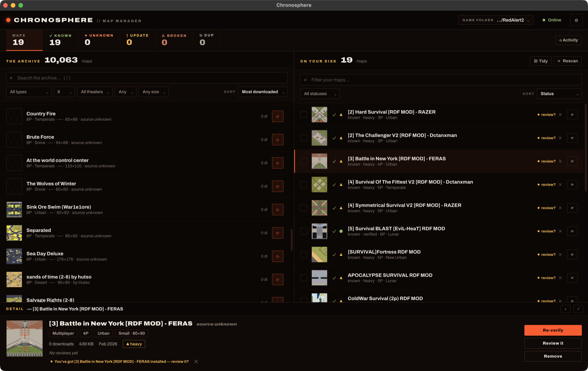Click refresh icon on APOCALYPSE SURVIVAL row

click(572, 278)
